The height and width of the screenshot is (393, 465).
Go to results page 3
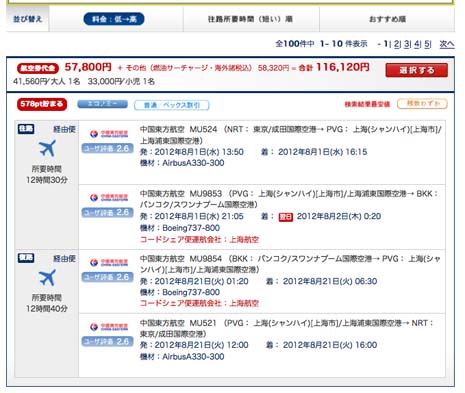pos(407,44)
